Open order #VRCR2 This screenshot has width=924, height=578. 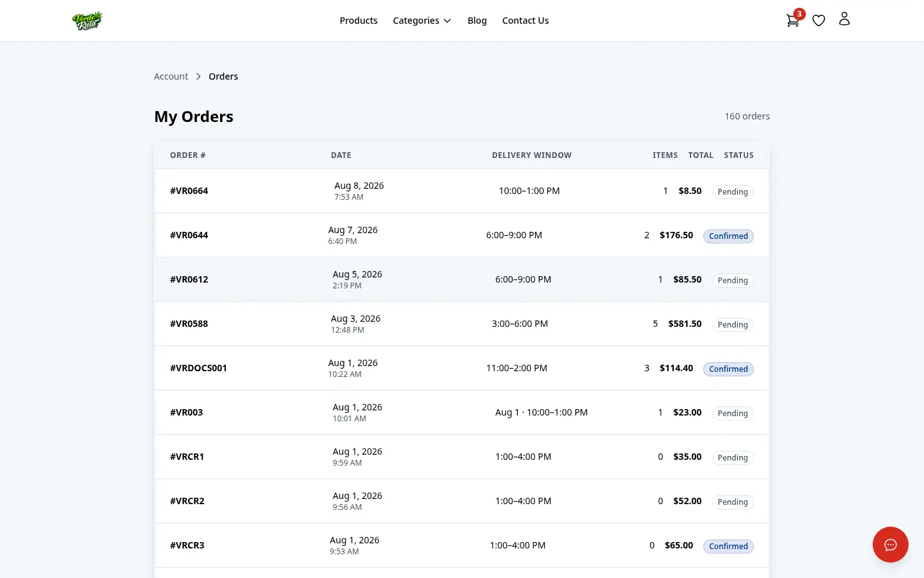tap(462, 501)
